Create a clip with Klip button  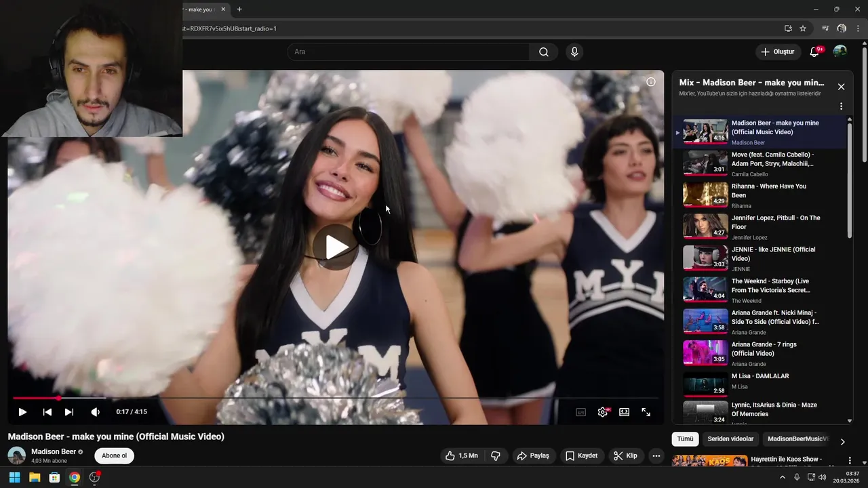pyautogui.click(x=625, y=456)
